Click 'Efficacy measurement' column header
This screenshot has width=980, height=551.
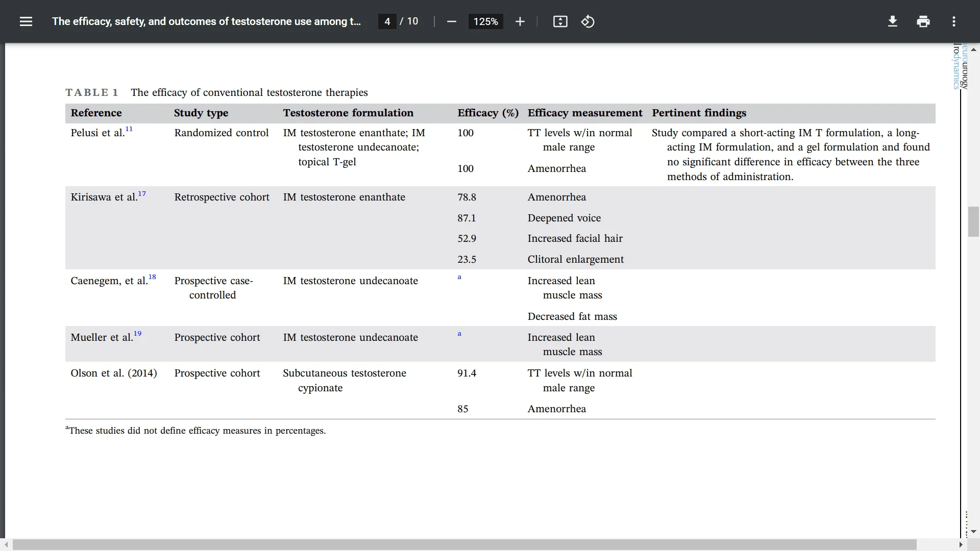click(585, 113)
